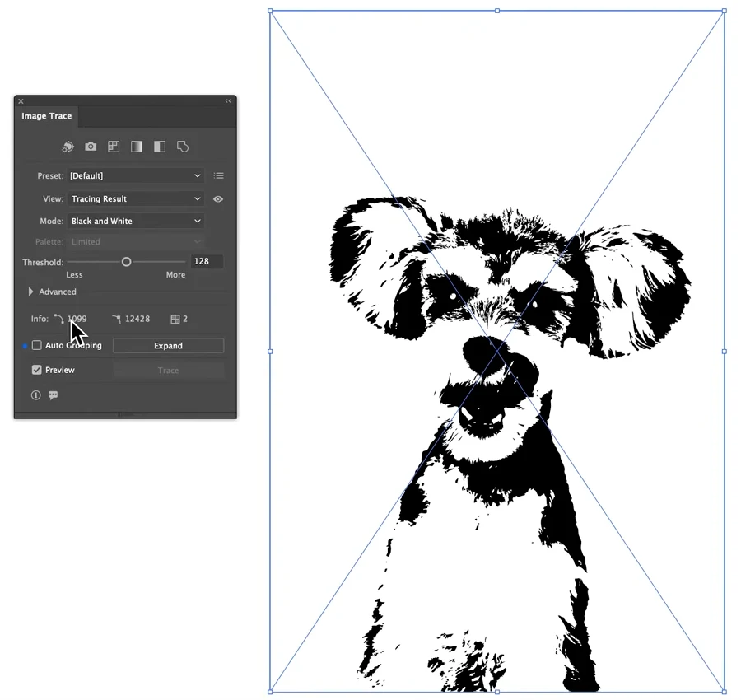
Task: Open the Mode dropdown Black and White
Action: click(136, 222)
